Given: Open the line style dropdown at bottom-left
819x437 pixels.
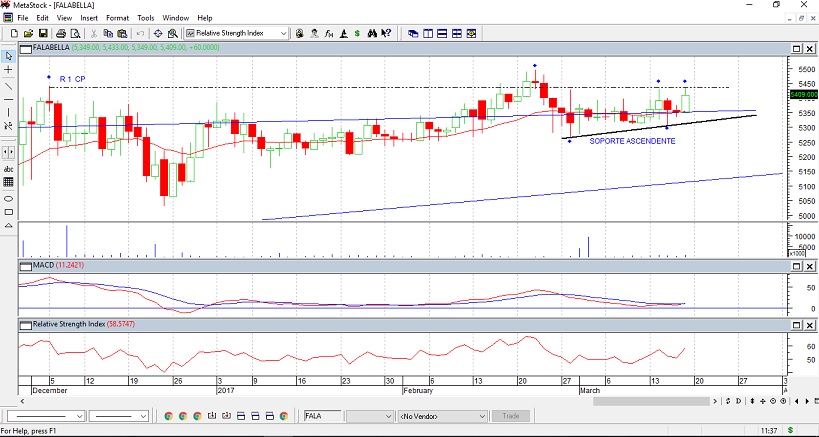Looking at the screenshot, I should click(77, 415).
